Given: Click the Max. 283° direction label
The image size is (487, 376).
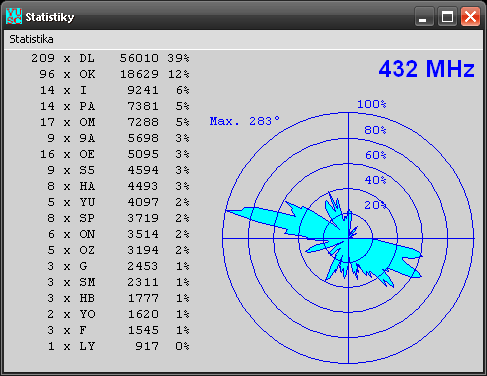Looking at the screenshot, I should tap(245, 121).
